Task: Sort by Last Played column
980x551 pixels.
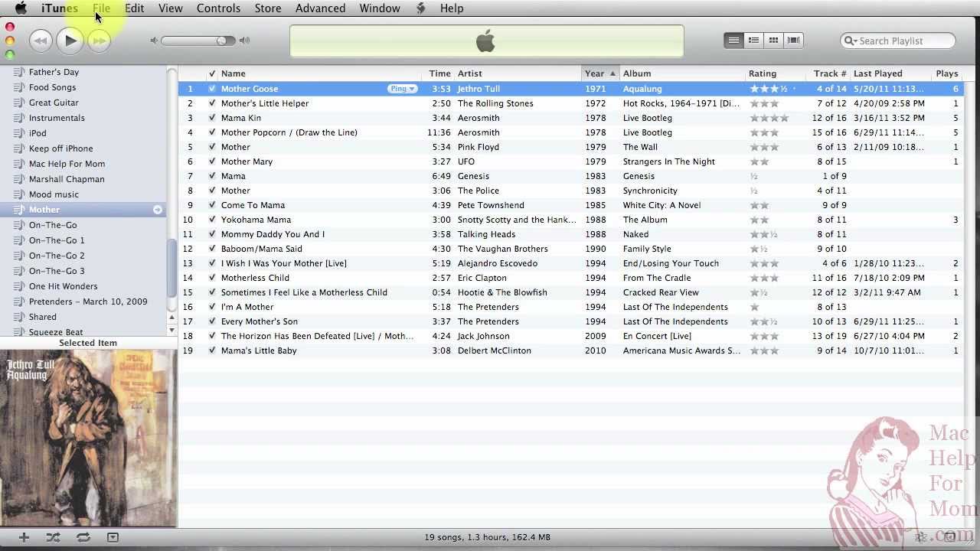Action: [x=891, y=73]
